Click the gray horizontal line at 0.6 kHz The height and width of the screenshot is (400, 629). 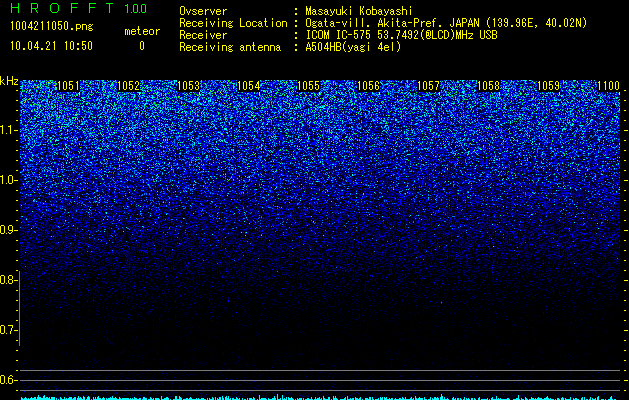[320, 380]
